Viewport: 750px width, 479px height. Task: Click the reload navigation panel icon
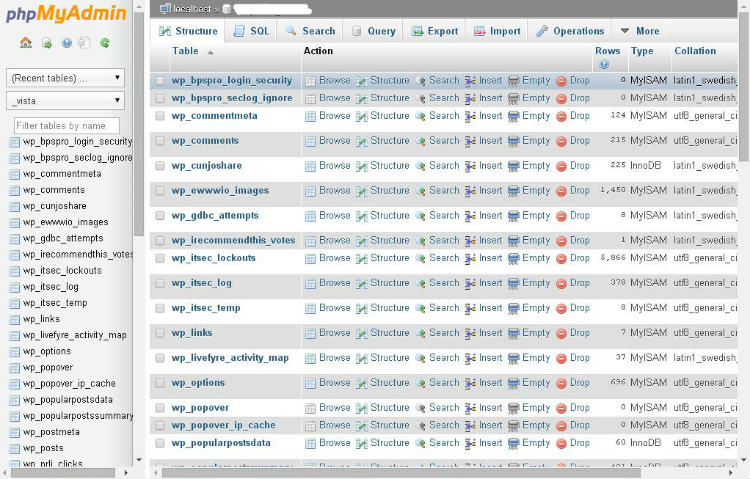[x=105, y=43]
